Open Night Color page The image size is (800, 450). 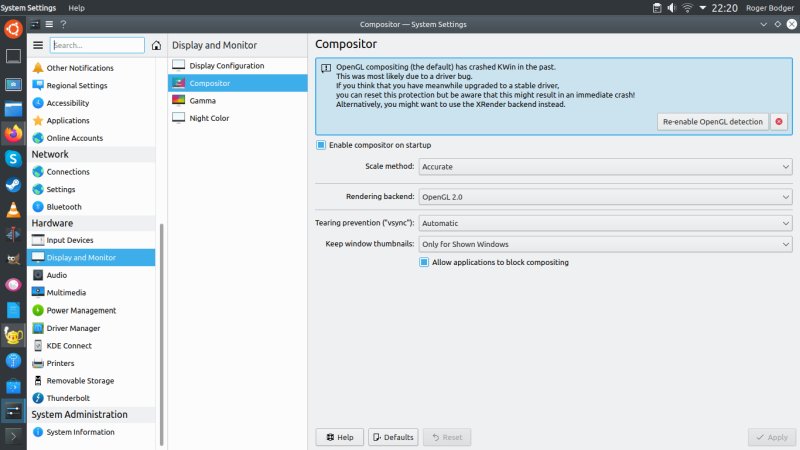[238, 118]
